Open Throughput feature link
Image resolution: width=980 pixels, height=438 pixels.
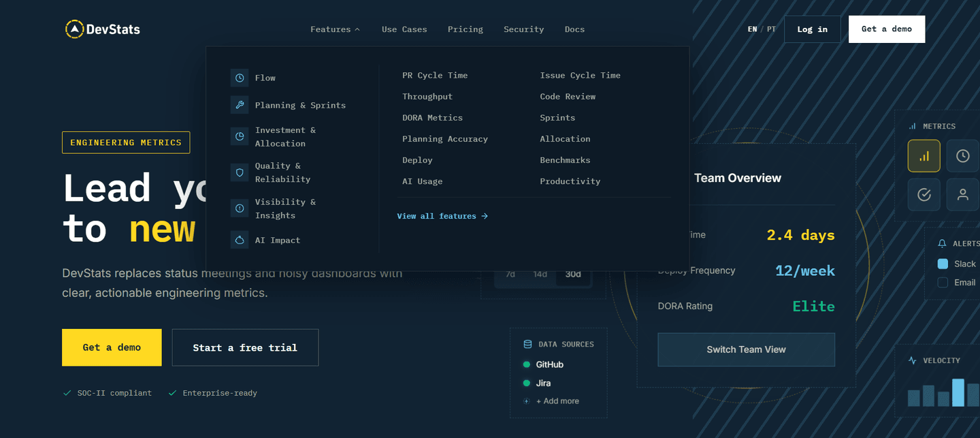[427, 97]
